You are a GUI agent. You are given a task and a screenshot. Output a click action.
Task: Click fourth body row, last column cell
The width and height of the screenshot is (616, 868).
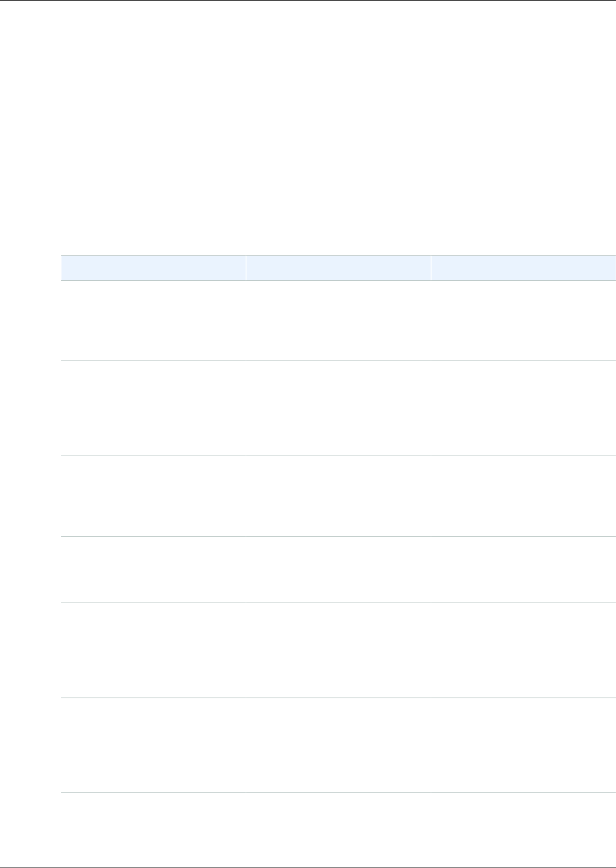tap(523, 570)
